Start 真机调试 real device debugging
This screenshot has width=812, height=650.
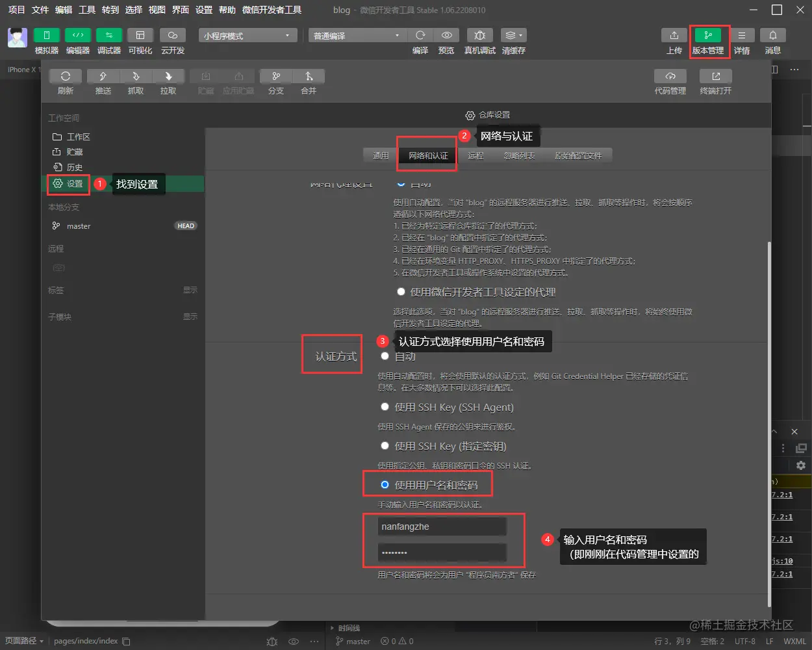[x=479, y=35]
